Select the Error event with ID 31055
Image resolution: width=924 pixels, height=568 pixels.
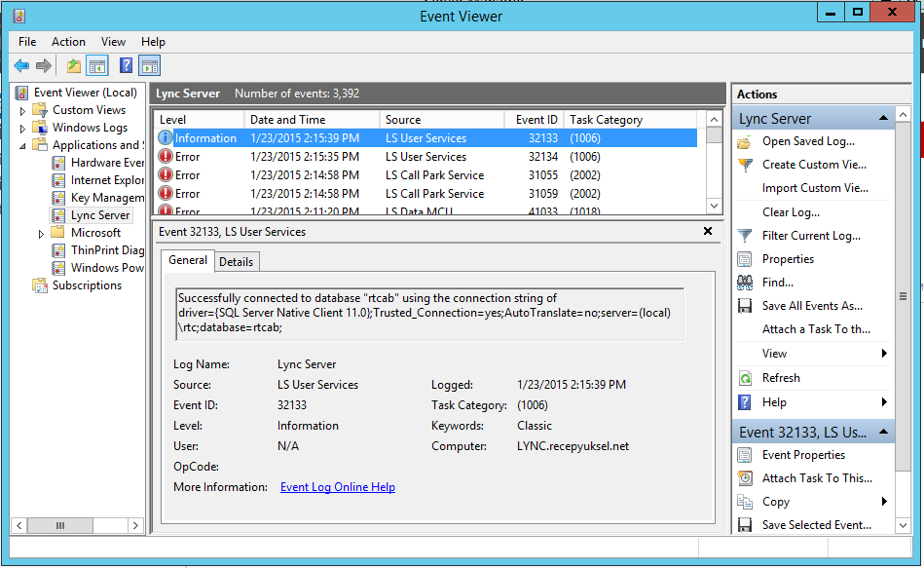[x=425, y=175]
